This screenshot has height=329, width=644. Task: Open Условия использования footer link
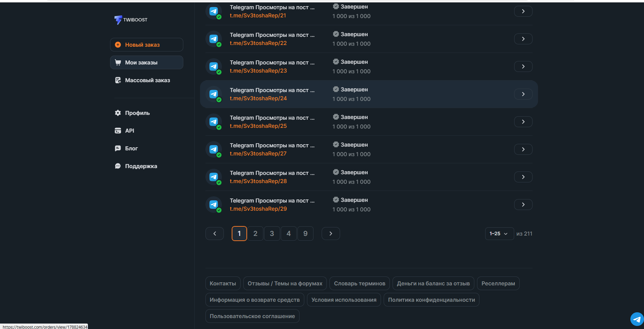tap(343, 300)
